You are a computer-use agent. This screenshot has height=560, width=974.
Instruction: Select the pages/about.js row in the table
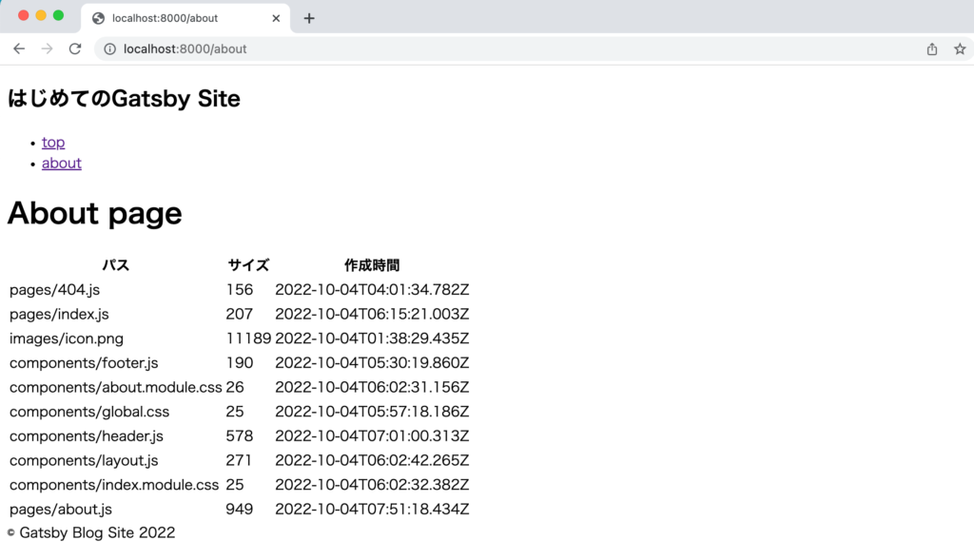(61, 509)
